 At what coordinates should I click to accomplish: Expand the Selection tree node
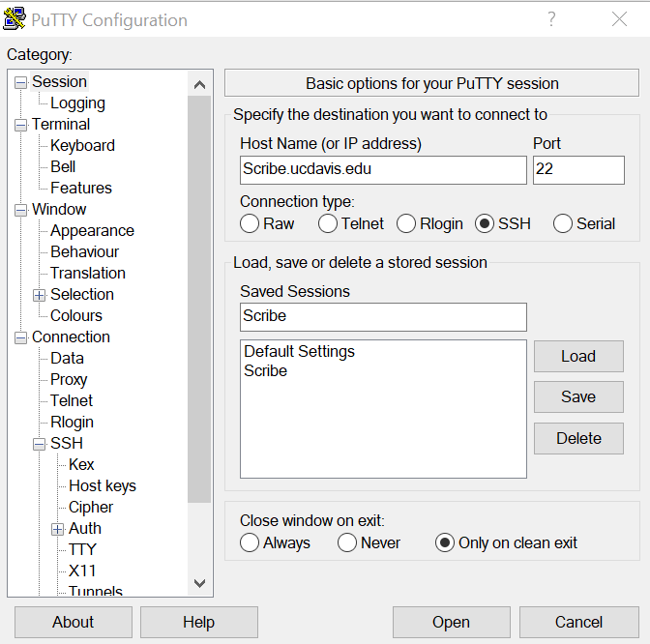[x=39, y=295]
